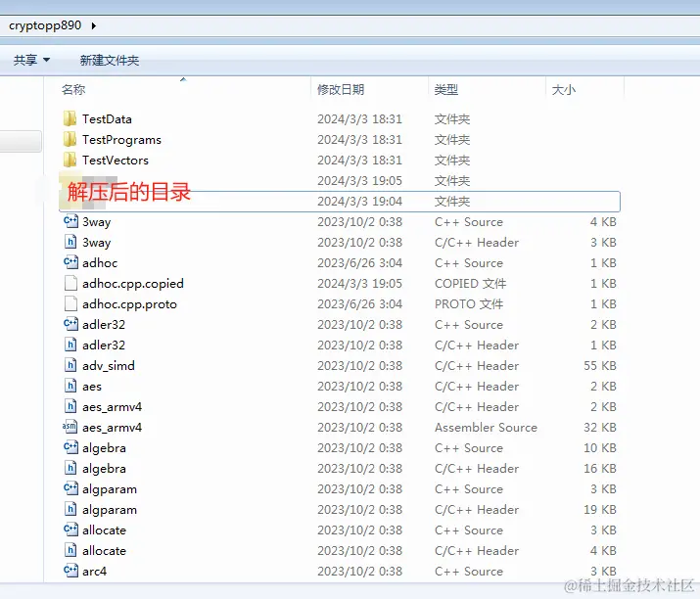Click the PROTO 文件 type cell
The width and height of the screenshot is (700, 599).
469,304
